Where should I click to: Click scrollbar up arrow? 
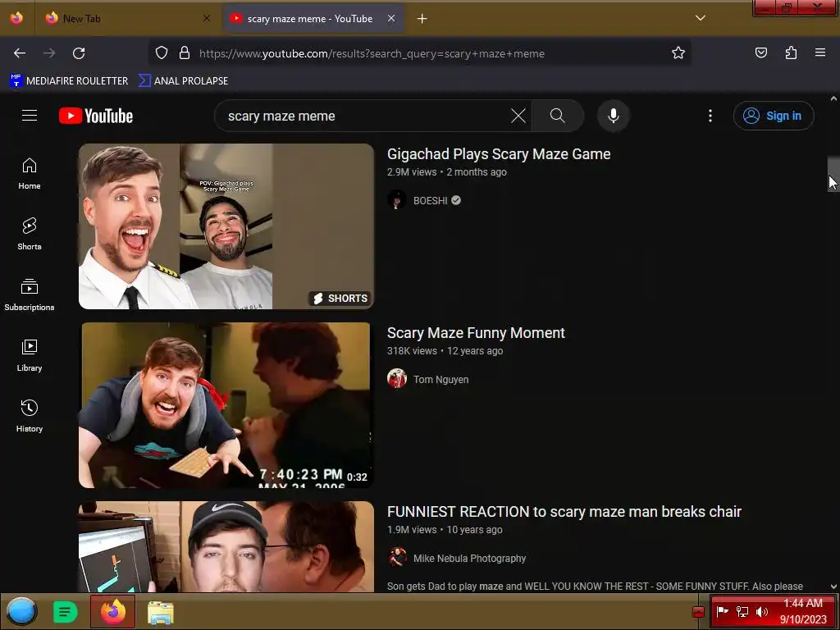pos(833,98)
